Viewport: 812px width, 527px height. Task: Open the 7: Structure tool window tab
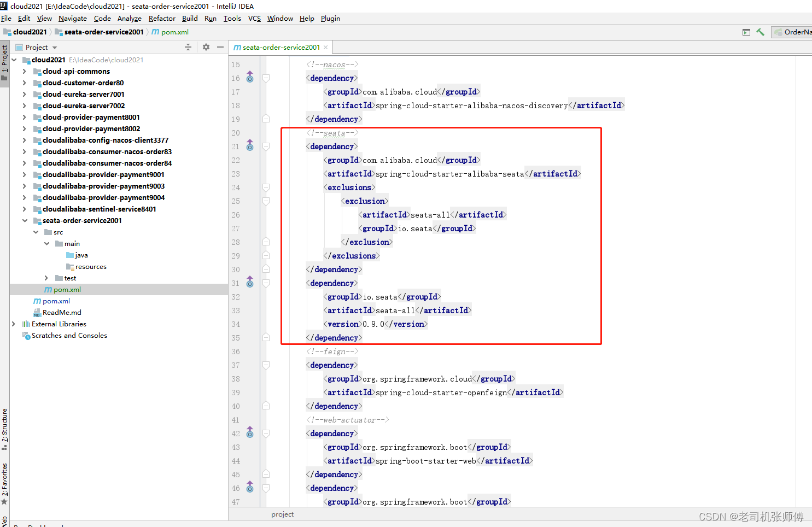(x=4, y=429)
